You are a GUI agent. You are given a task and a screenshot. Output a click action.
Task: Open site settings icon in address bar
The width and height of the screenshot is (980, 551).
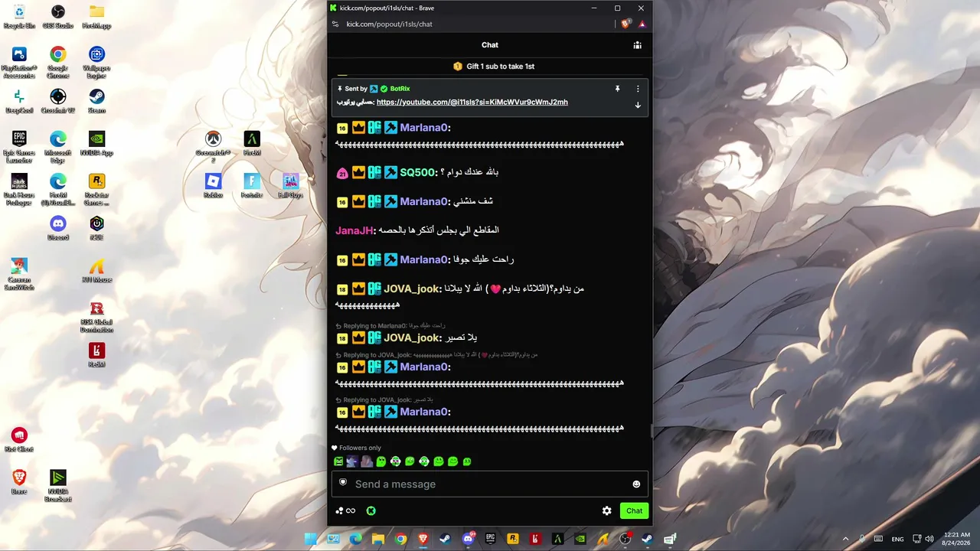(335, 24)
